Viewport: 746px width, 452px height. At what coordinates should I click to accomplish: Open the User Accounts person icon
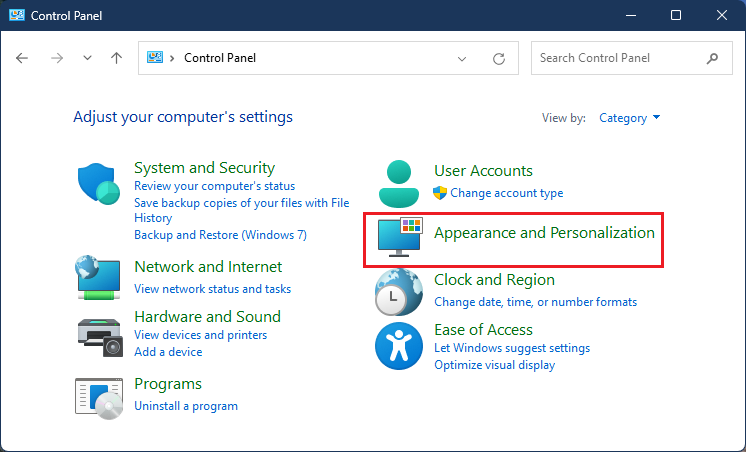point(399,184)
